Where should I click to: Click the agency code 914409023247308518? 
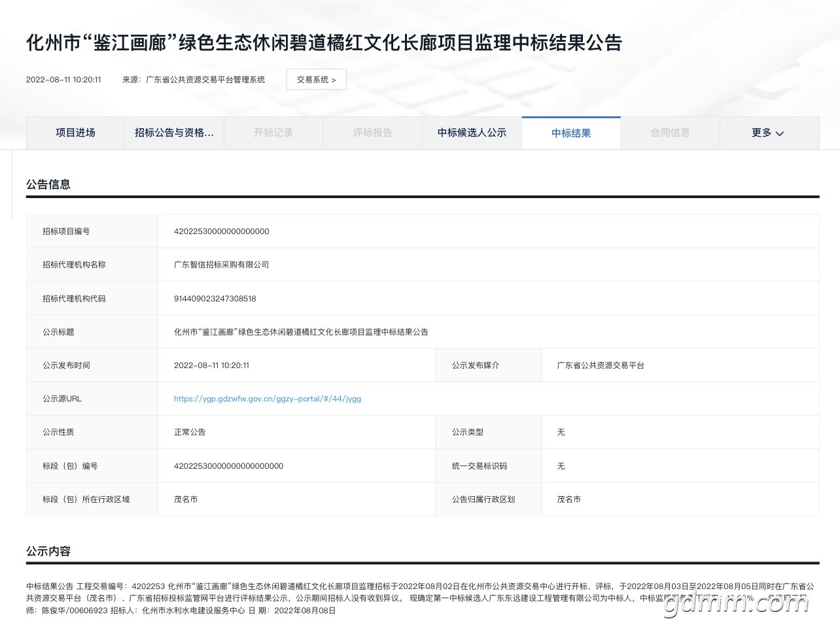click(x=215, y=299)
